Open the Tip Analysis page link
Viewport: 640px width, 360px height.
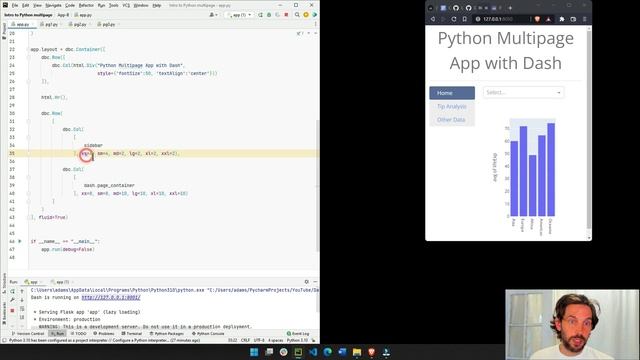point(452,107)
